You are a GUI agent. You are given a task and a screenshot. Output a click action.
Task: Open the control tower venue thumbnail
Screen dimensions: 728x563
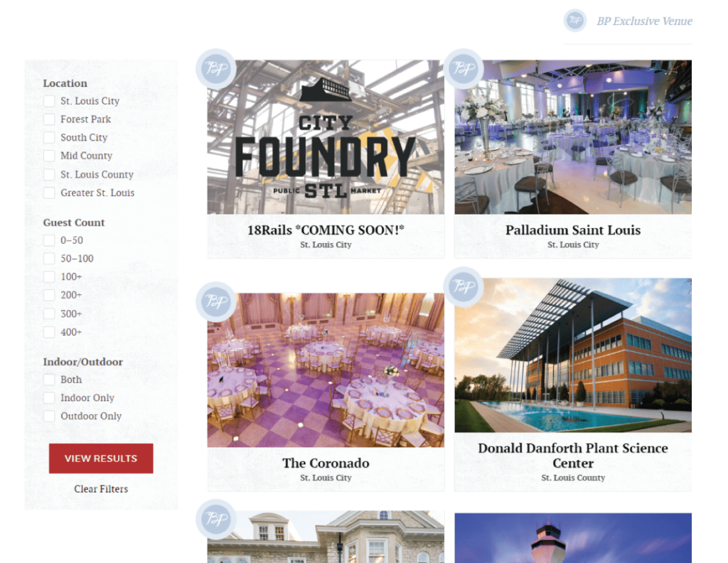573,538
